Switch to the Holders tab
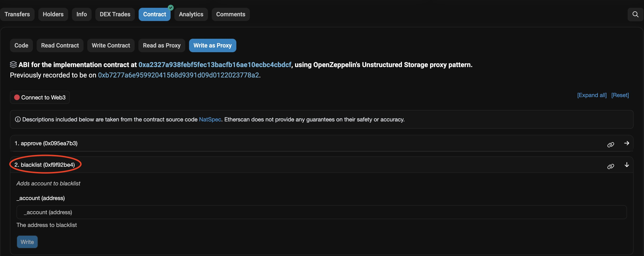 tap(53, 14)
